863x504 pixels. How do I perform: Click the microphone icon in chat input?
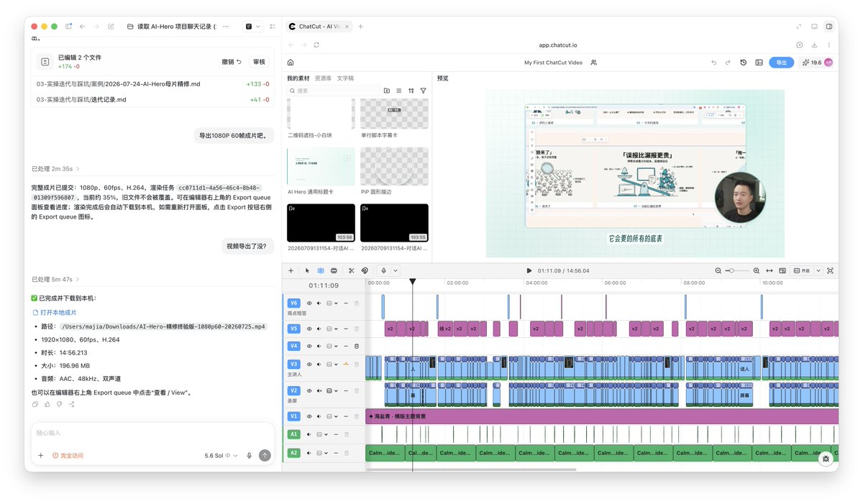point(250,455)
